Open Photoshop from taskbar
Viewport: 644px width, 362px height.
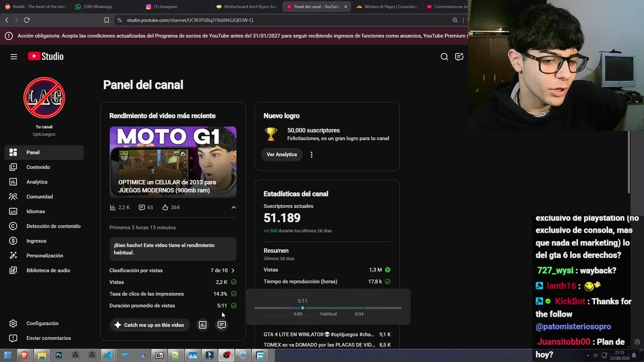(58, 355)
